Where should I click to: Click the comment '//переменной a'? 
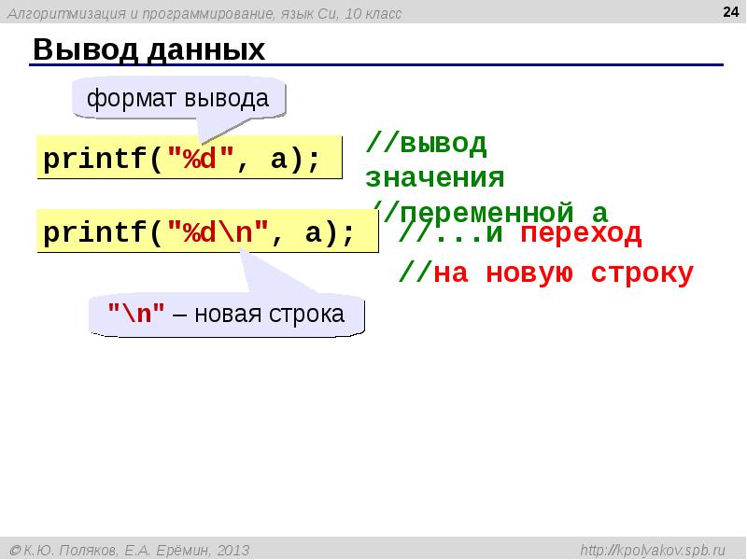pyautogui.click(x=489, y=211)
